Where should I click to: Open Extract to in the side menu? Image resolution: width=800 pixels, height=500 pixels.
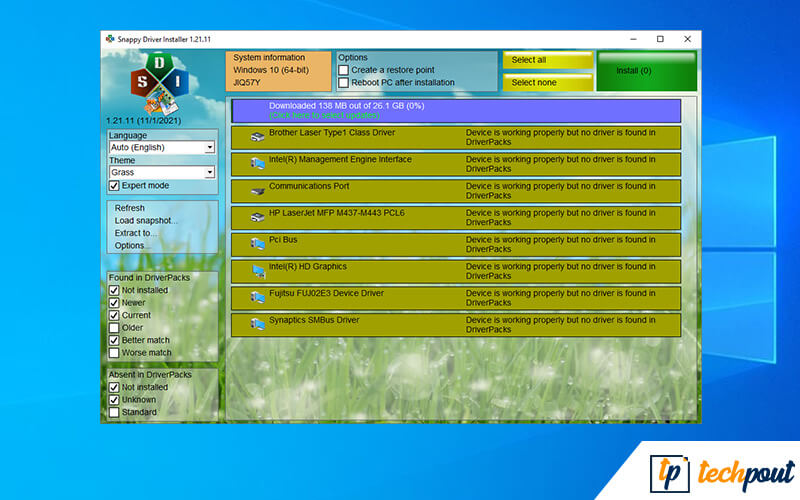click(135, 233)
